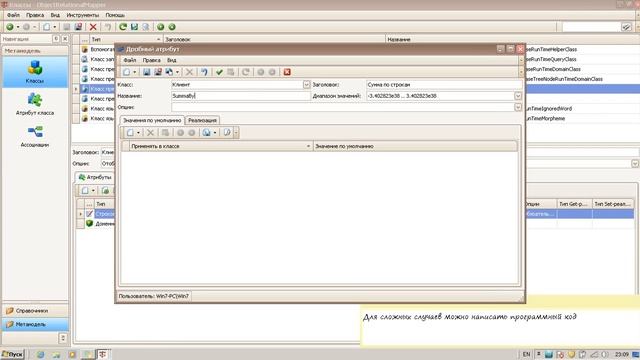Switch to Значения по умолчанию tab
The height and width of the screenshot is (360, 640).
pyautogui.click(x=152, y=120)
